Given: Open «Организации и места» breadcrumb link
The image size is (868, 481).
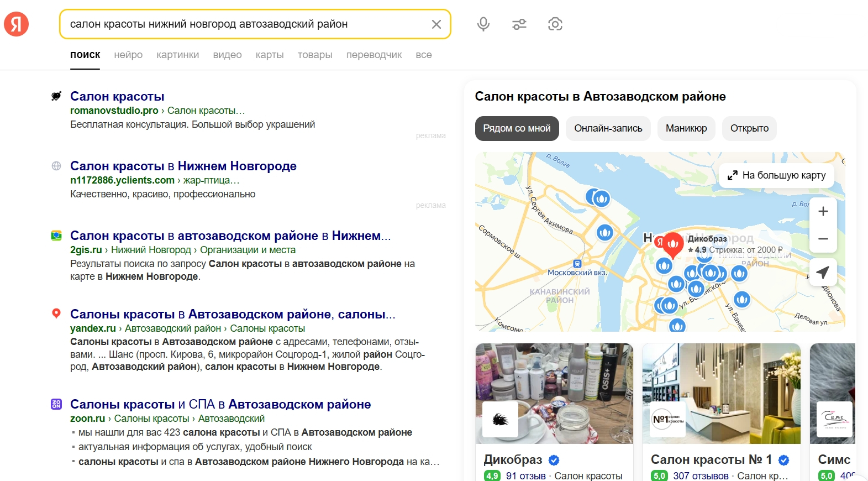Looking at the screenshot, I should tap(248, 250).
